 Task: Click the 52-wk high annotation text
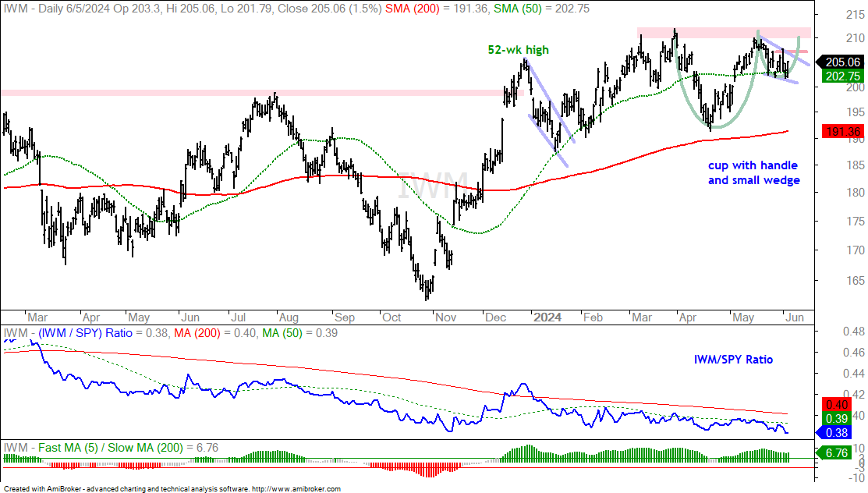point(518,50)
